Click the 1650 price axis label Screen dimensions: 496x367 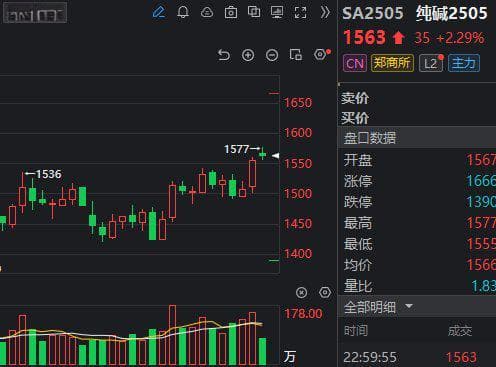pos(298,103)
